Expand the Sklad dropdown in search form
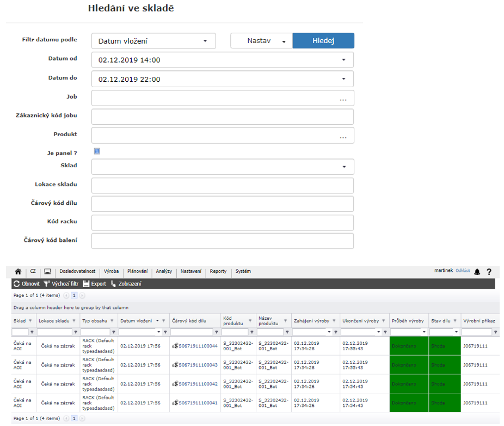Viewport: 504px width, 426px height. click(343, 167)
